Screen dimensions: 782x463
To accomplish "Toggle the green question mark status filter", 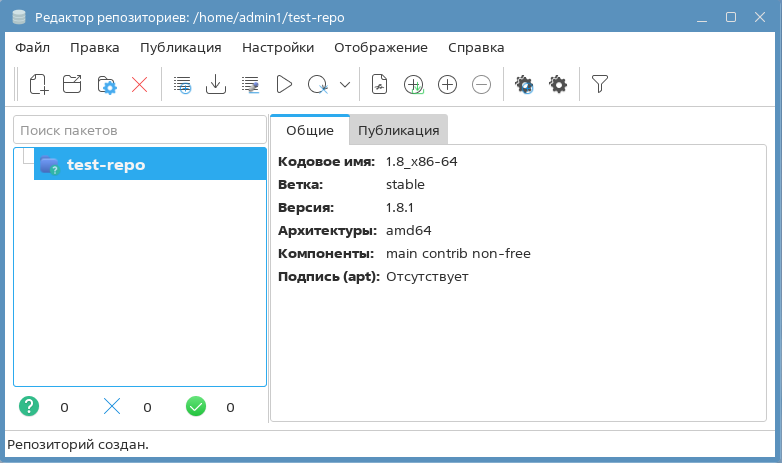I will pos(30,406).
